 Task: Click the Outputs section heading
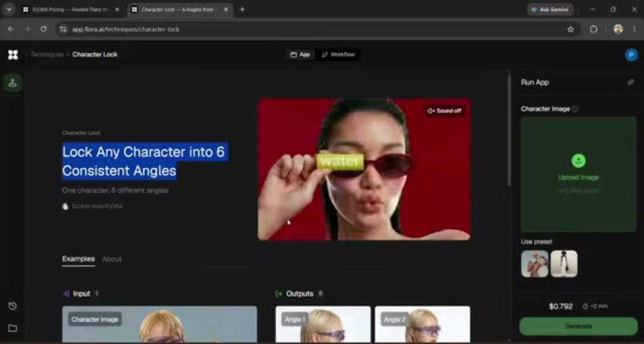[x=299, y=294]
